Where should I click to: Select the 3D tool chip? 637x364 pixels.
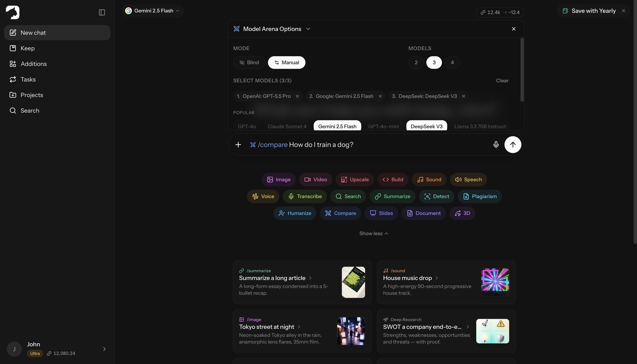[x=462, y=213]
